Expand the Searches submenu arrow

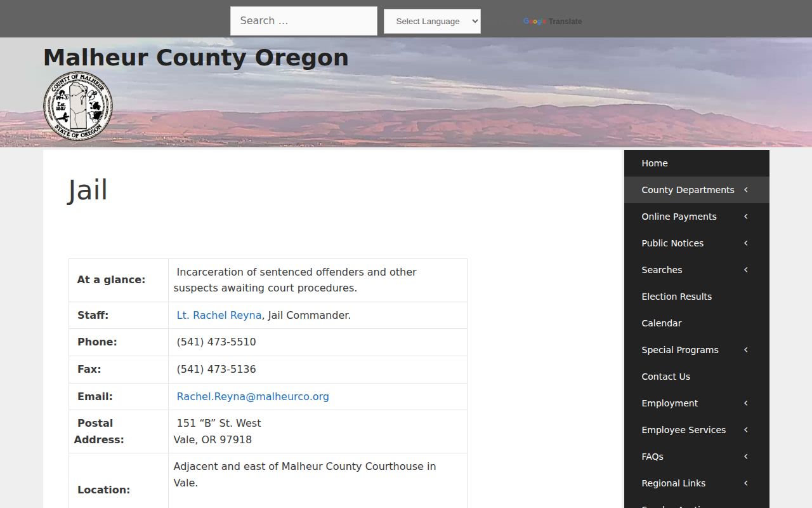coord(746,270)
